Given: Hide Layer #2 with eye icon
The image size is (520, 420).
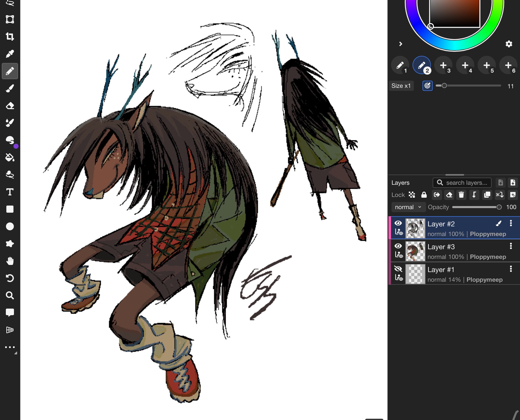Looking at the screenshot, I should point(398,223).
